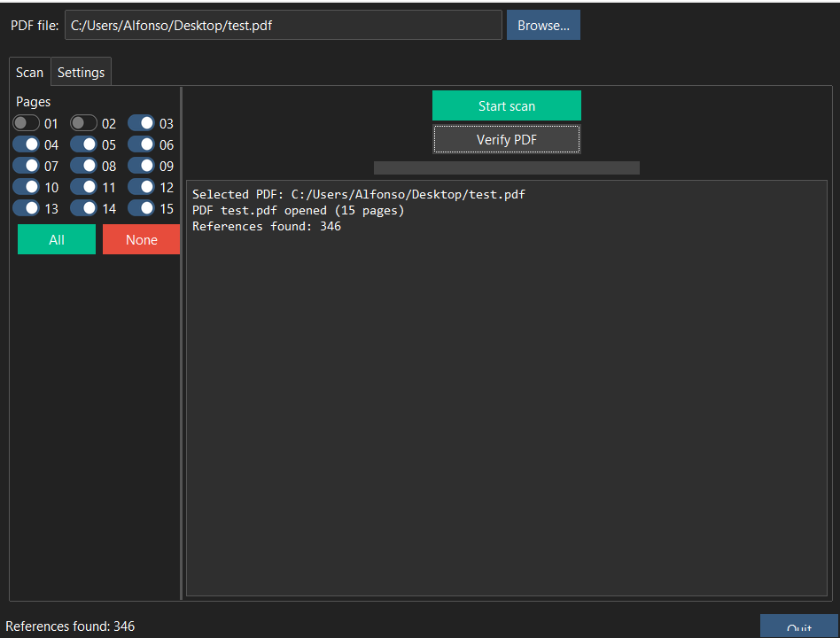Screen dimensions: 840x638
Task: Turn off page 05 toggle
Action: [x=83, y=144]
